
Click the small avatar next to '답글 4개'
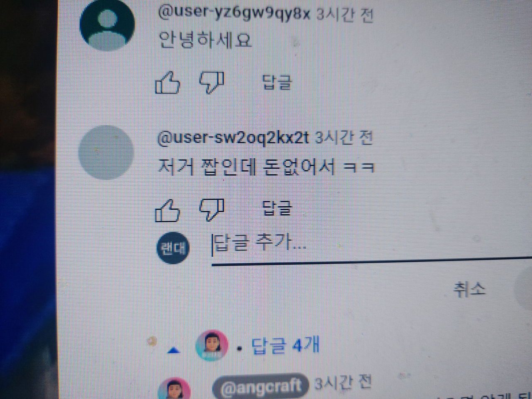click(212, 346)
